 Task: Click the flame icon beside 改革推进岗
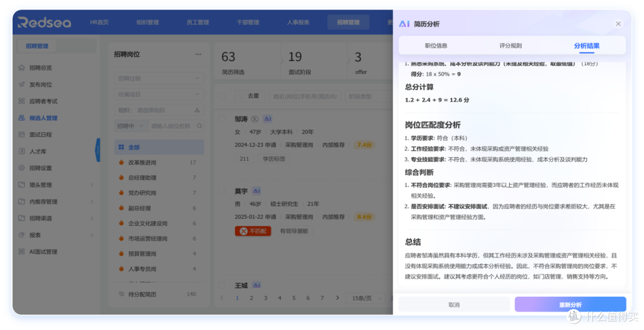[x=121, y=162]
